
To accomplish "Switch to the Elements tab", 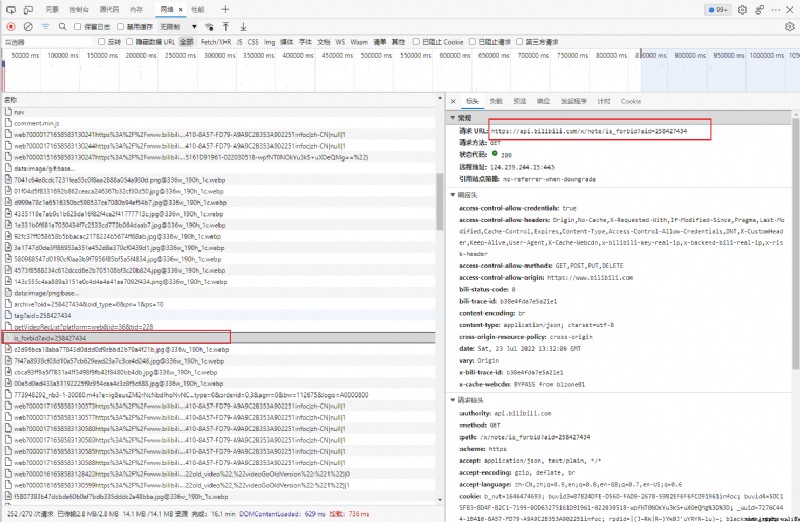I will pyautogui.click(x=52, y=9).
